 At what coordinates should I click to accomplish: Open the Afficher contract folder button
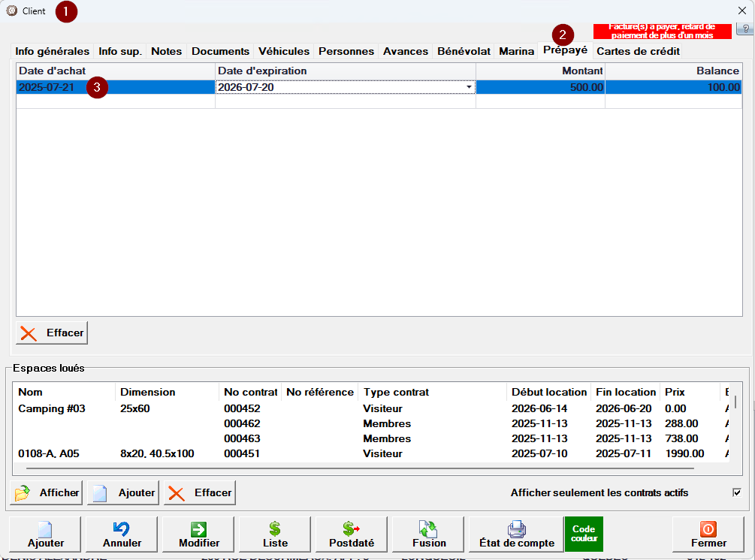coord(47,492)
